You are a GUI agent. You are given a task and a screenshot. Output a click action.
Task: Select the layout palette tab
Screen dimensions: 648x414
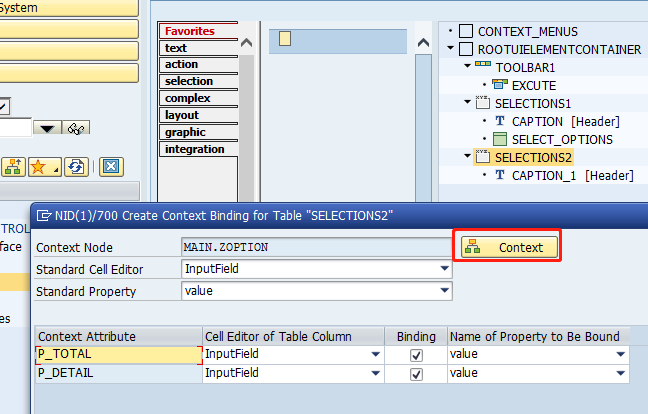coord(198,115)
